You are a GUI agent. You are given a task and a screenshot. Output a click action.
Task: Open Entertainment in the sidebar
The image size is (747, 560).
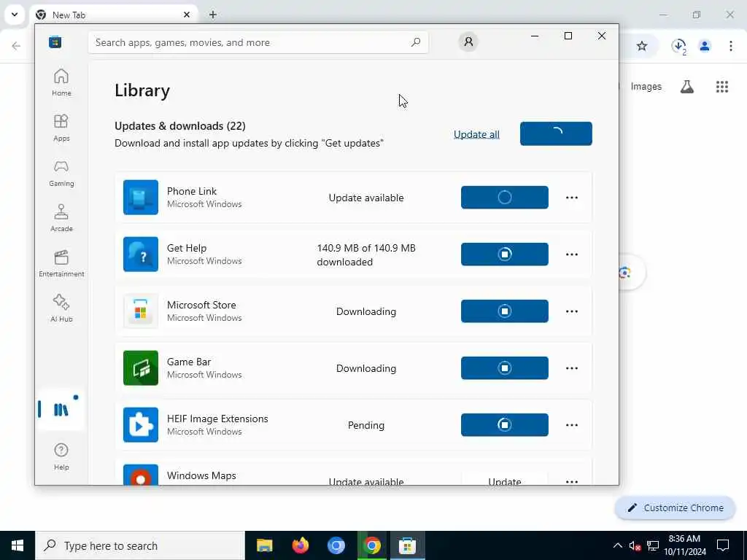[x=61, y=263]
